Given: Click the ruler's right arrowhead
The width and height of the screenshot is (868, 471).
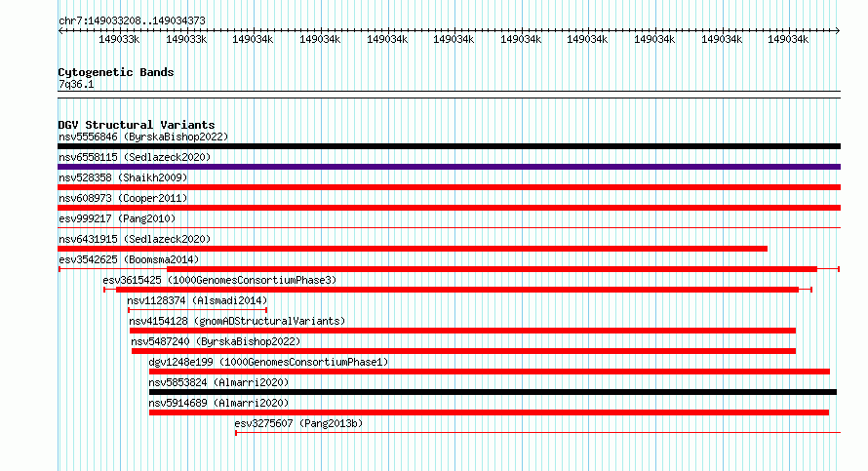Looking at the screenshot, I should point(837,31).
